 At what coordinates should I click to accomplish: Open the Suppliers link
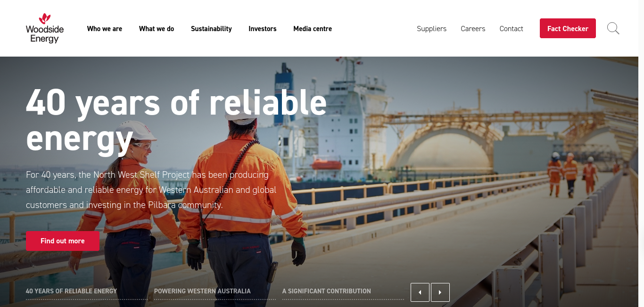pos(431,29)
